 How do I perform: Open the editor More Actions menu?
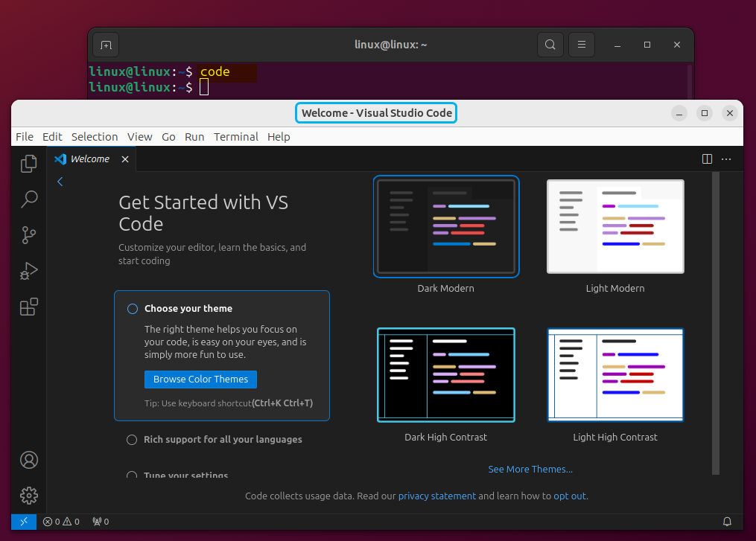pyautogui.click(x=726, y=159)
